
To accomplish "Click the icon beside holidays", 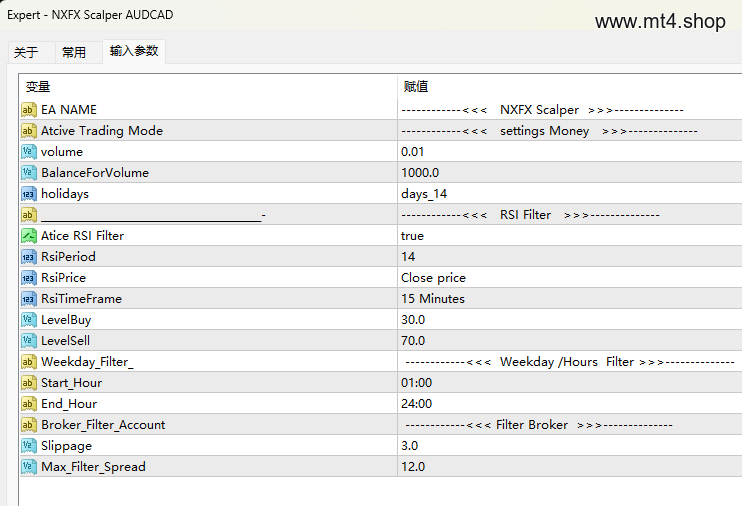I will pyautogui.click(x=29, y=194).
